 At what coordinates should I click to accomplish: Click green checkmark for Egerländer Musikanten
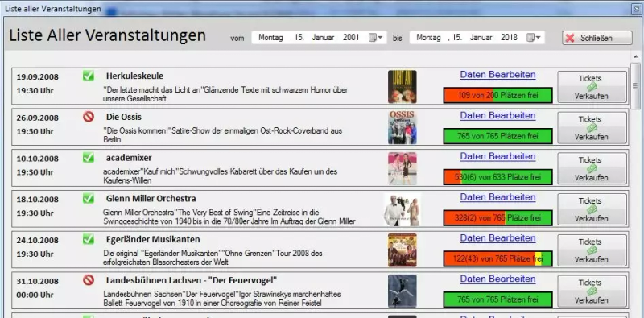[89, 239]
